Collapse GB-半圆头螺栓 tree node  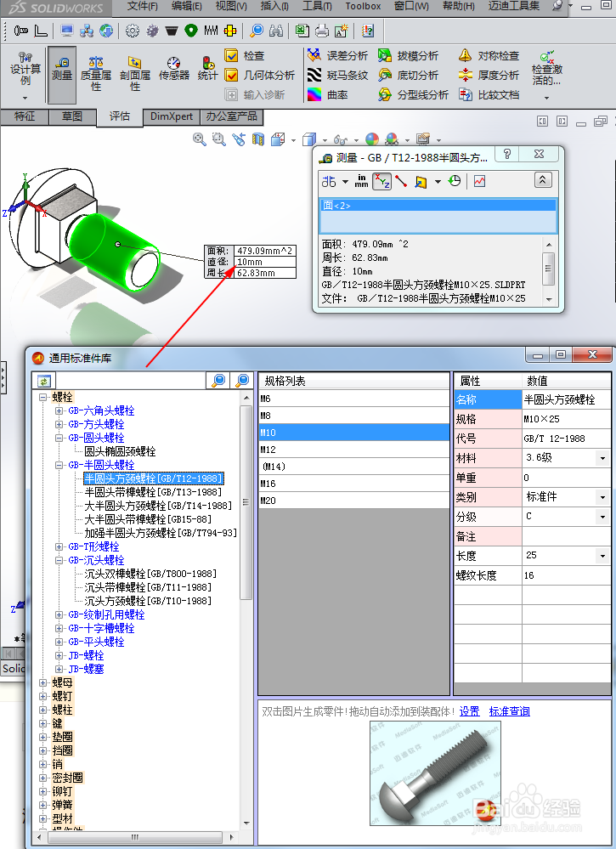(x=59, y=465)
